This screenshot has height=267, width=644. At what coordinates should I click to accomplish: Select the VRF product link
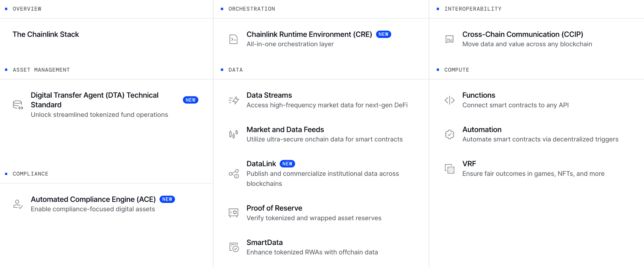click(x=469, y=164)
